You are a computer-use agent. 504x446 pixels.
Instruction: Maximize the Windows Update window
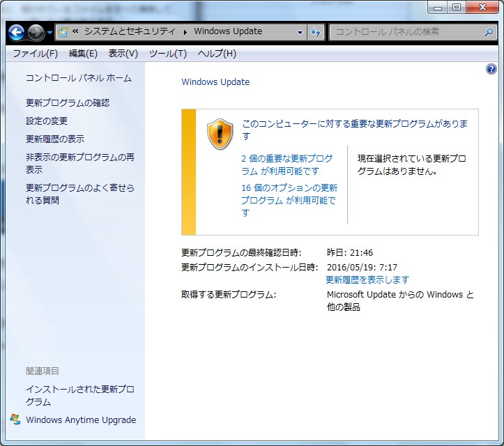(457, 7)
